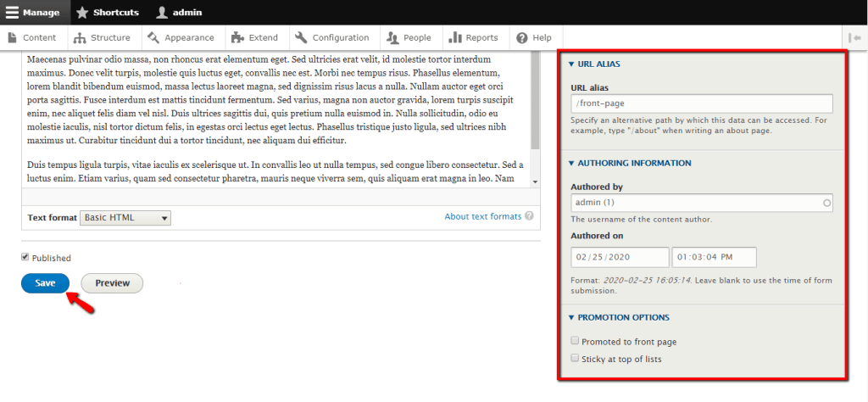868x402 pixels.
Task: Click the Shortcuts toolbar tab label
Action: [x=116, y=12]
